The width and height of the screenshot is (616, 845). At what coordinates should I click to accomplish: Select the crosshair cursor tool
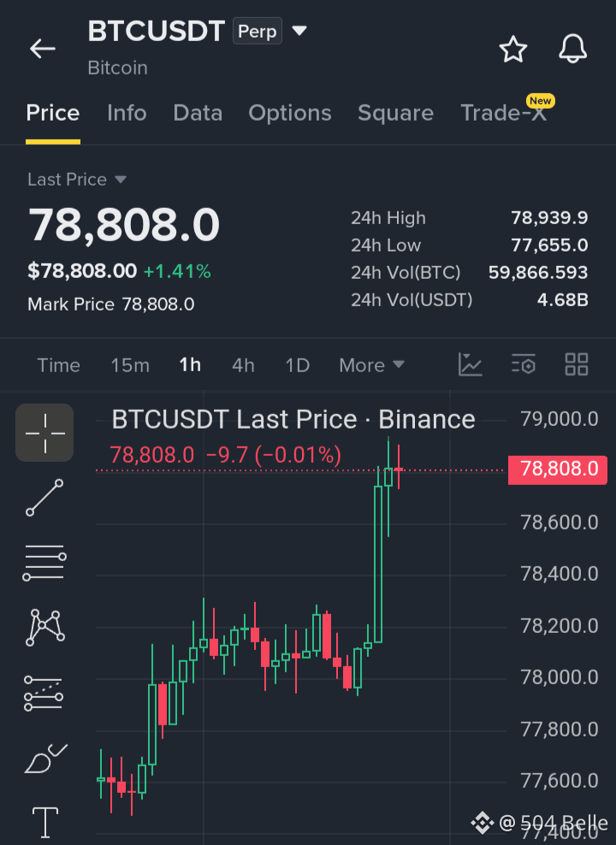tap(44, 433)
